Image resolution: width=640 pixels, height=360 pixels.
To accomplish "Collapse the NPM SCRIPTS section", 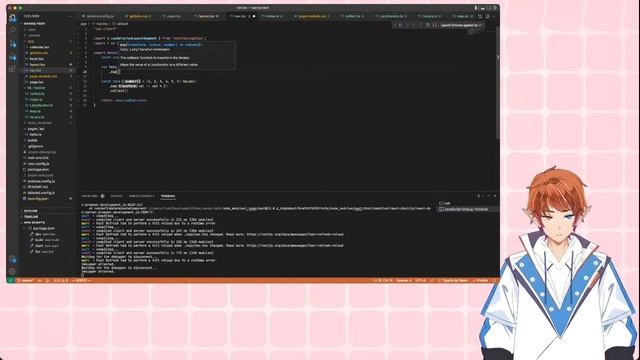I will pos(33,222).
